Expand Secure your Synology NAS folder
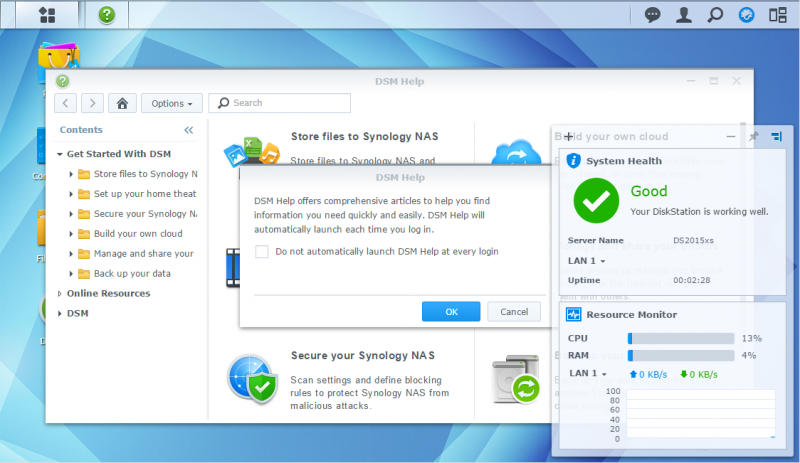Viewport: 800px width, 463px height. click(x=71, y=214)
